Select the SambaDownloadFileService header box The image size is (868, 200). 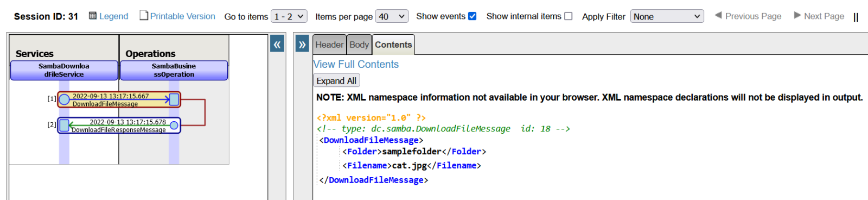pyautogui.click(x=64, y=70)
